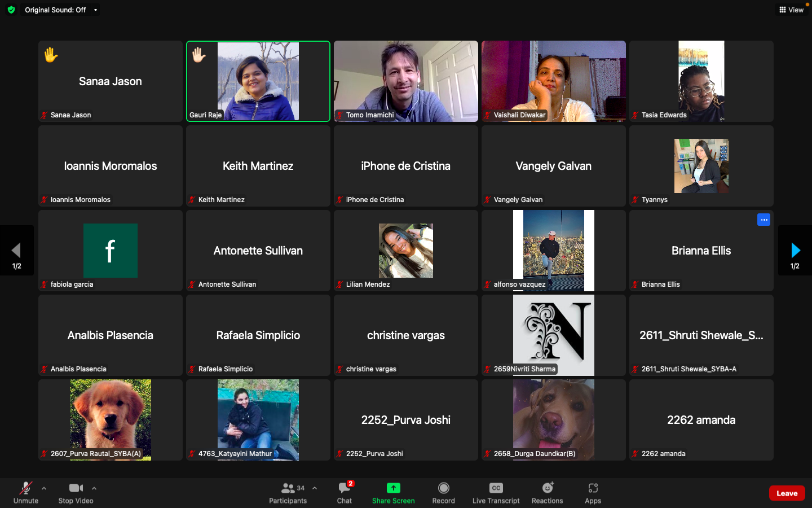Viewport: 812px width, 508px height.
Task: Select Gauri Raje's video tile
Action: tap(258, 81)
